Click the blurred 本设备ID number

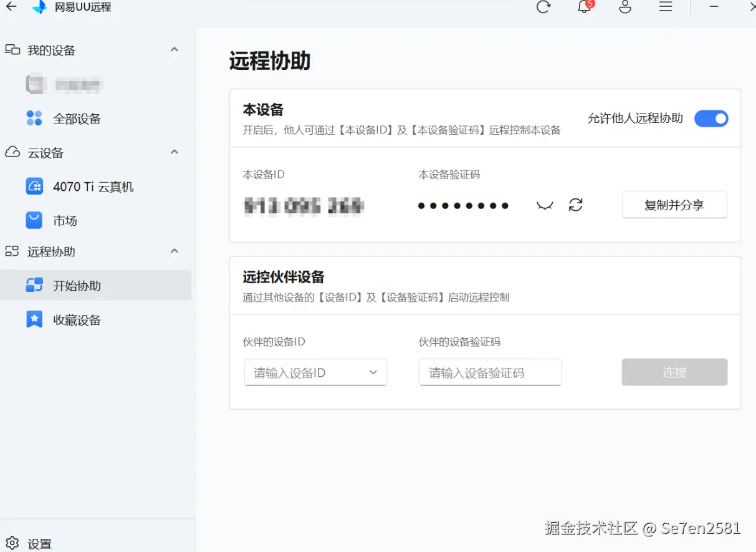pyautogui.click(x=304, y=205)
